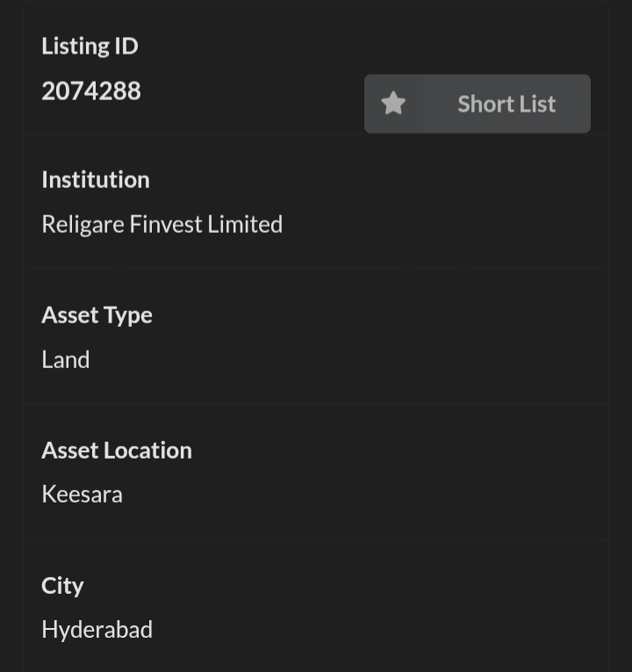The height and width of the screenshot is (672, 632).
Task: Click the Asset Location heading
Action: (116, 450)
